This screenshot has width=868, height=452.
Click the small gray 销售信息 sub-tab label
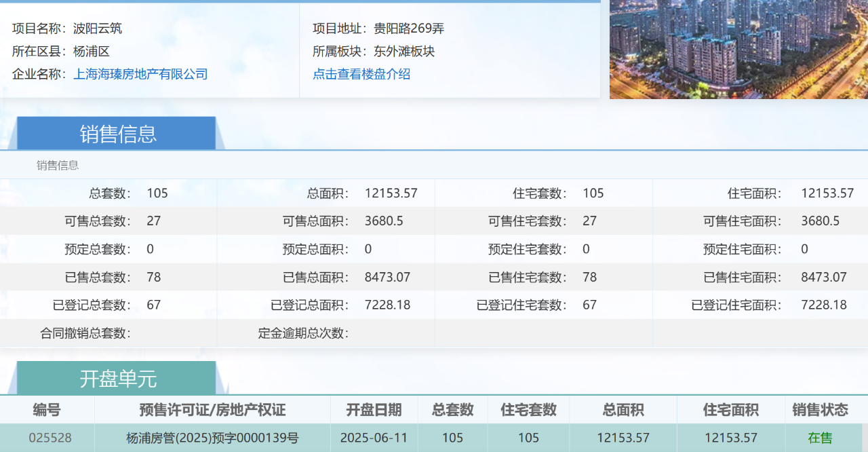[x=58, y=165]
